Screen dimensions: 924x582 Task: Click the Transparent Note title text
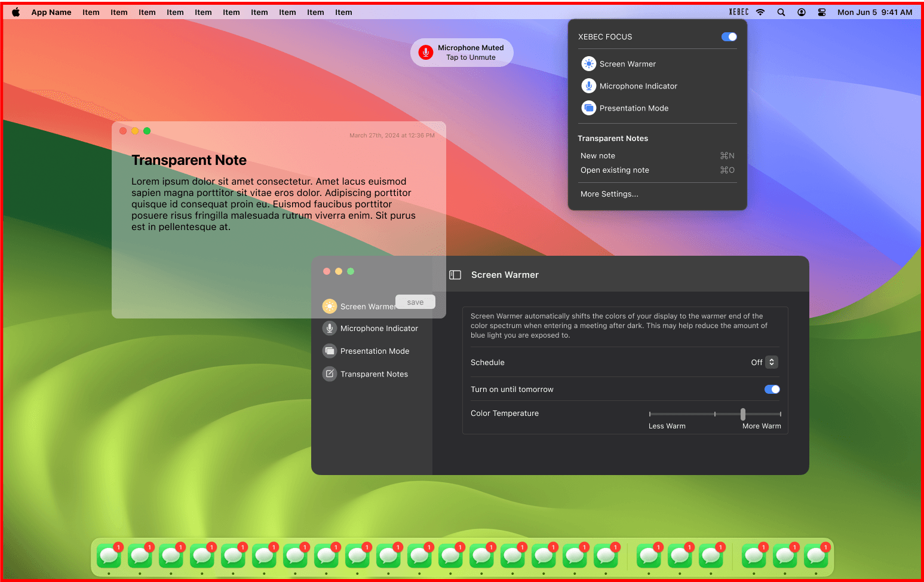pyautogui.click(x=189, y=160)
